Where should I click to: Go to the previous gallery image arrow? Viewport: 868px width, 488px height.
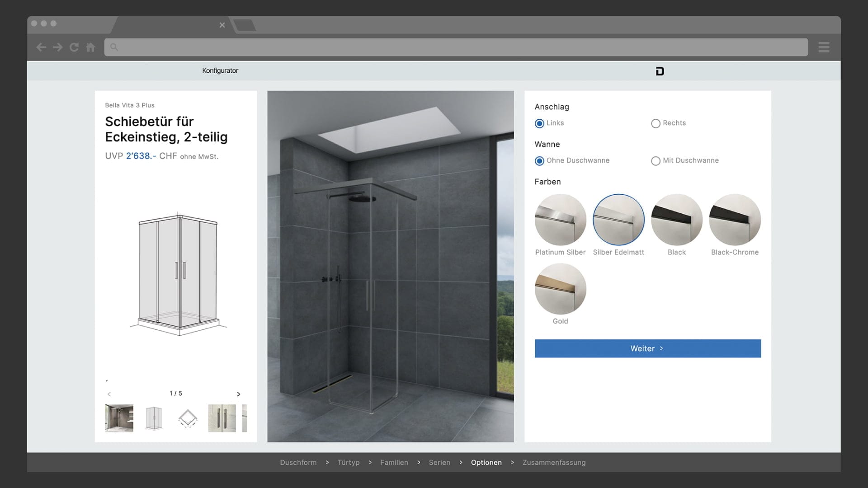click(109, 394)
